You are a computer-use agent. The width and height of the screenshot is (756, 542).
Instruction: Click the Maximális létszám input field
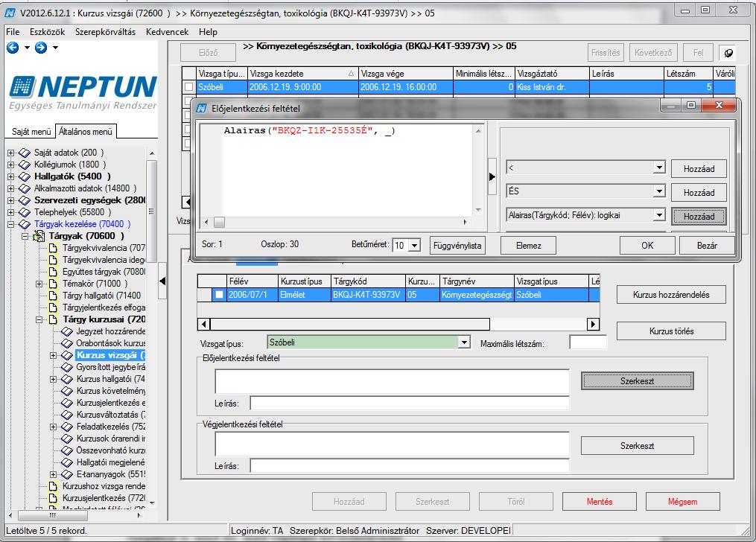588,342
